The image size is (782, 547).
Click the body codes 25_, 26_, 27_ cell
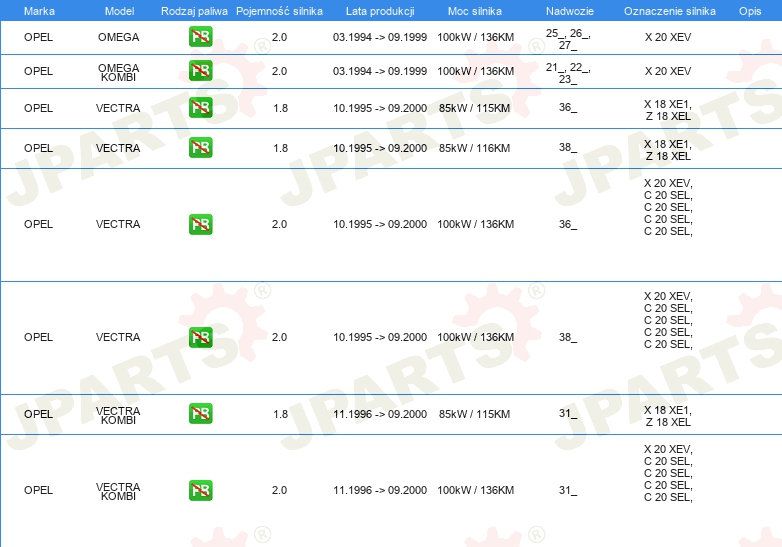pyautogui.click(x=567, y=39)
